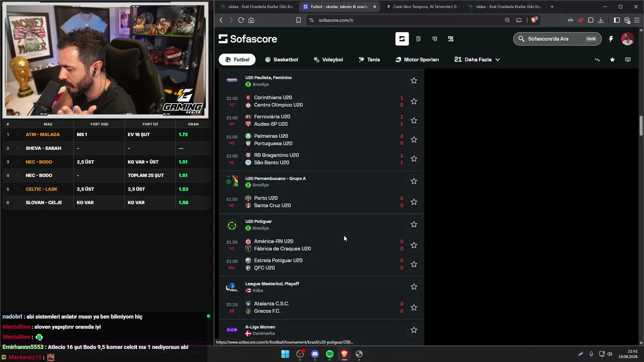Viewport: 644px width, 362px height.
Task: Select the Futbol sport tab
Action: click(237, 59)
